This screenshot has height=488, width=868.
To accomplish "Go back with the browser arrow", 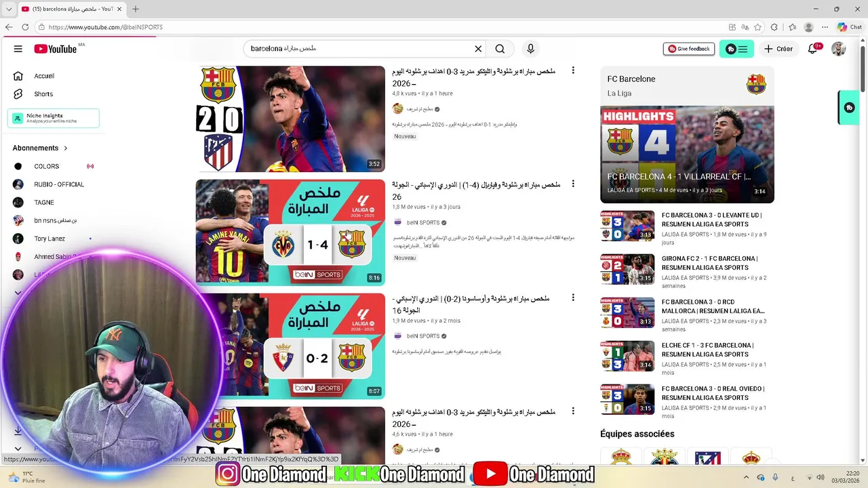I will coord(9,27).
